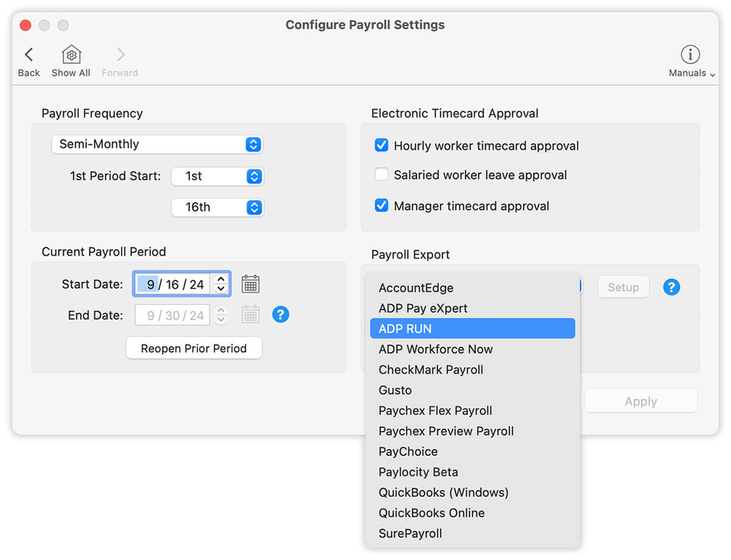The height and width of the screenshot is (560, 731).
Task: Enable Salaried worker leave approval
Action: pyautogui.click(x=381, y=175)
